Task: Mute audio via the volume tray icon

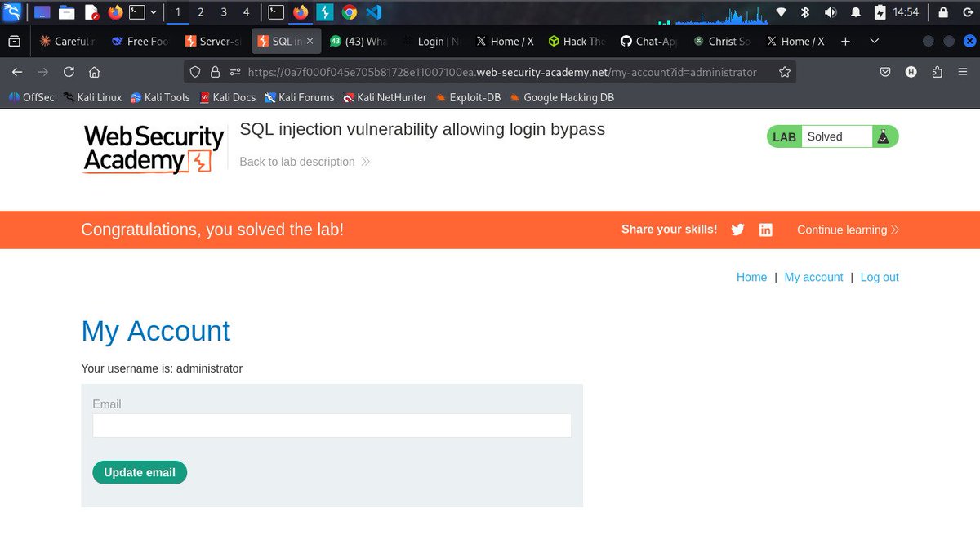Action: (x=830, y=11)
